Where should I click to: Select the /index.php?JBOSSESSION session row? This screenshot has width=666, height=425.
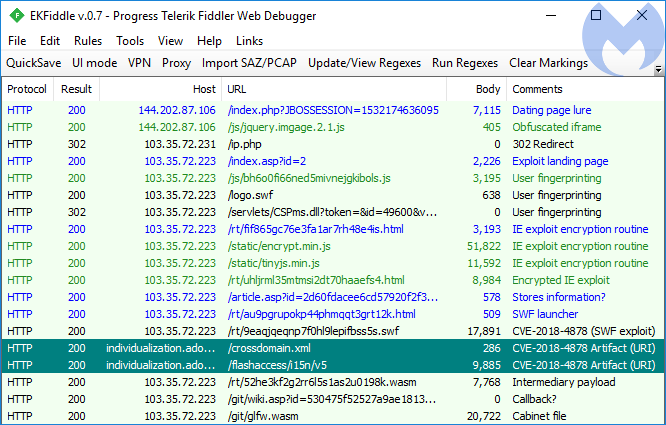333,110
